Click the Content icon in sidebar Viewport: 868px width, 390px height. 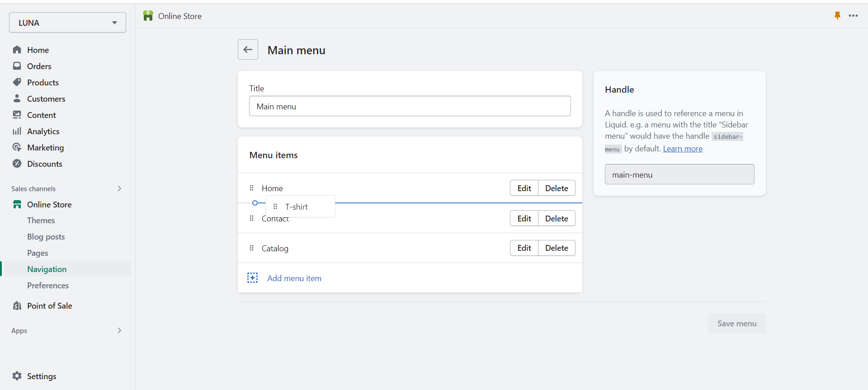point(17,115)
